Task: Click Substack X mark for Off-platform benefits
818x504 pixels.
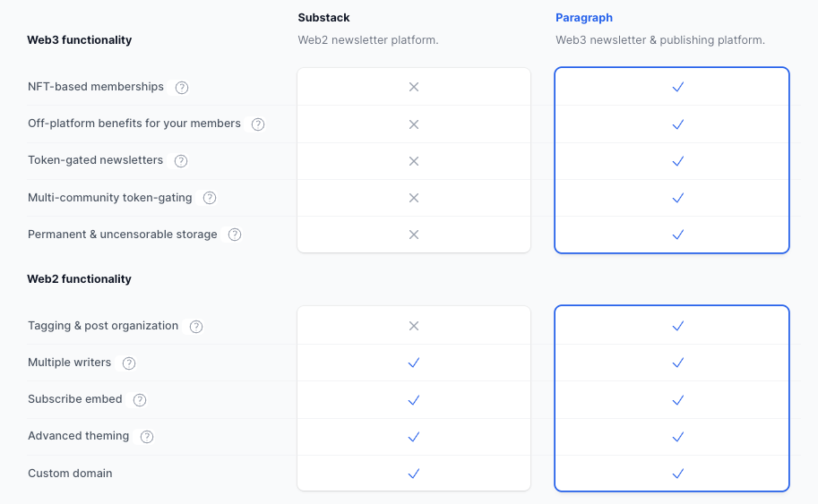Action: 414,124
